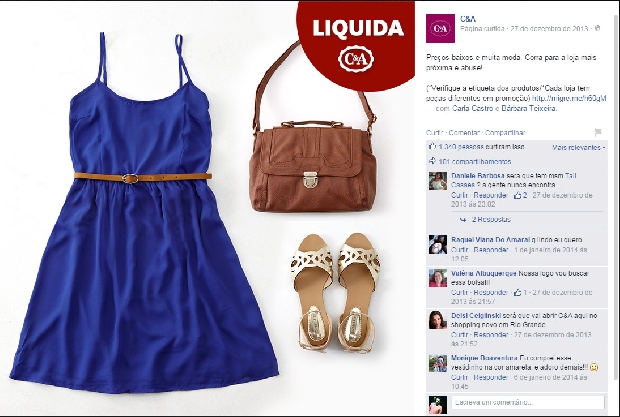
Task: Click like count icon on Daniele Barbosa's comment
Action: pos(518,195)
